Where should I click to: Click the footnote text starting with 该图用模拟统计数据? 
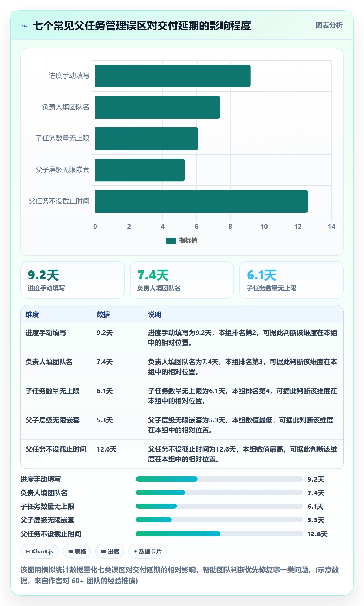(x=180, y=575)
